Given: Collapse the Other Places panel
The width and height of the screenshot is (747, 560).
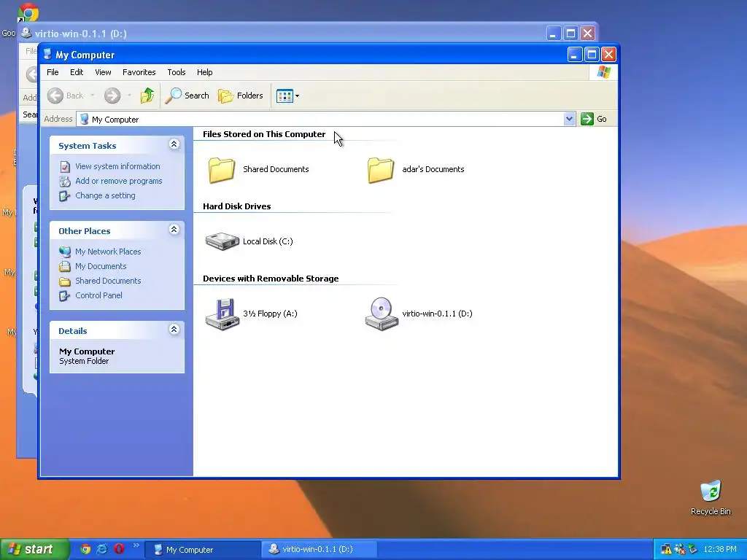Looking at the screenshot, I should pos(174,230).
